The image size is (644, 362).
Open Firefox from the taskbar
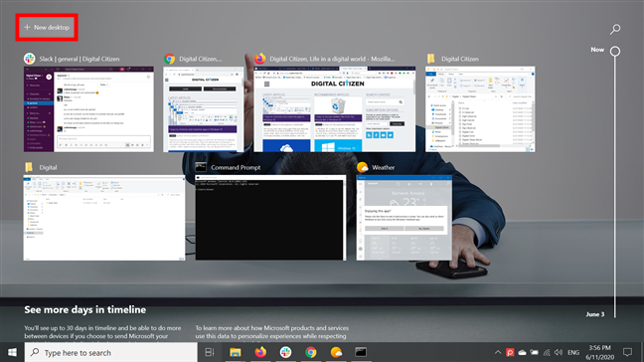click(260, 352)
